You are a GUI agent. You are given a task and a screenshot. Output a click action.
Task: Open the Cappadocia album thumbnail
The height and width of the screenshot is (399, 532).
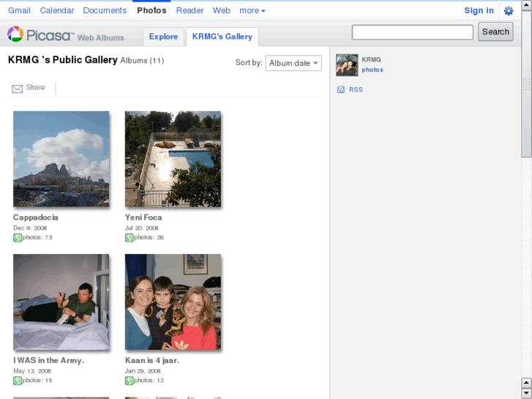(x=61, y=159)
